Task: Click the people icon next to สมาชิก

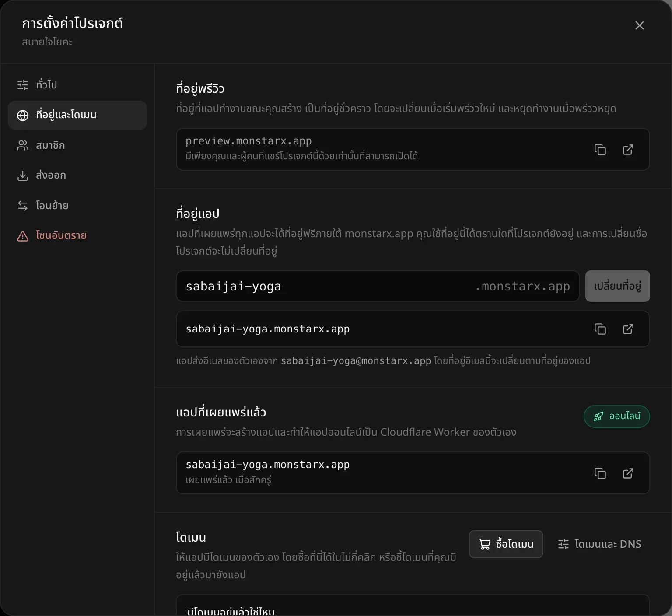Action: (23, 145)
